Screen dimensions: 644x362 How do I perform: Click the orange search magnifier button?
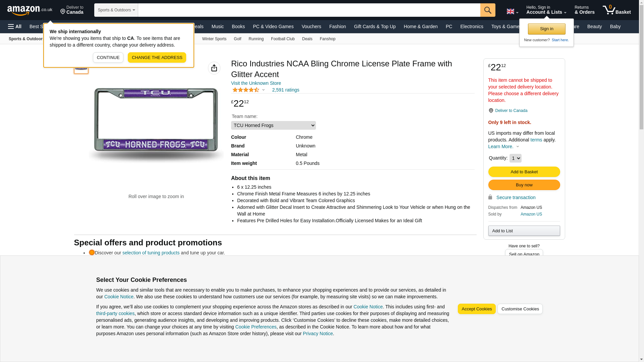488,10
